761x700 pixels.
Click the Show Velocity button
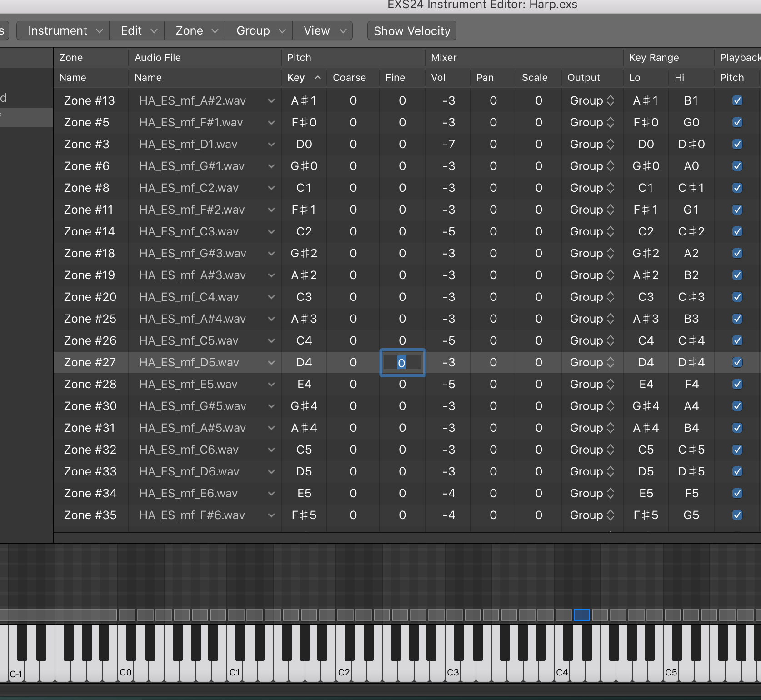click(x=411, y=31)
